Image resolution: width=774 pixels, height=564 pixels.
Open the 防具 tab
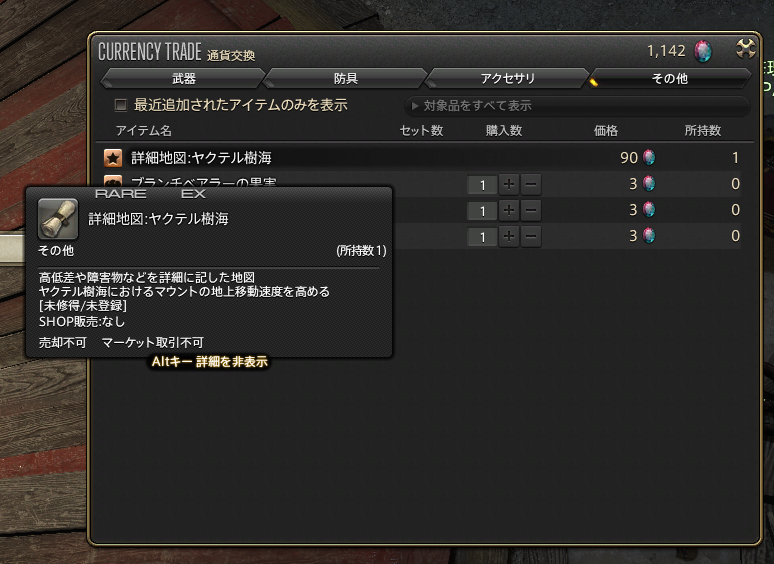tap(346, 78)
